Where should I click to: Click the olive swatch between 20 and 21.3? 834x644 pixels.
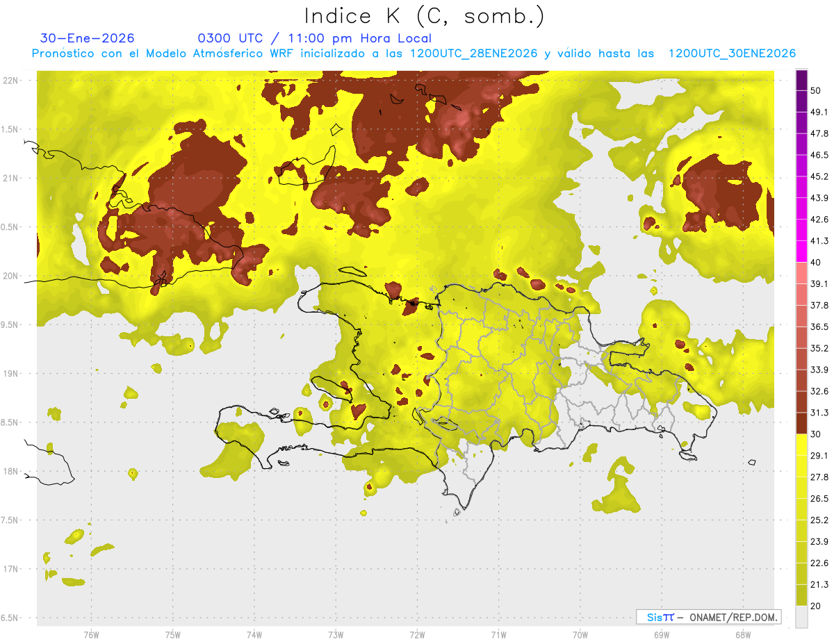tap(801, 595)
